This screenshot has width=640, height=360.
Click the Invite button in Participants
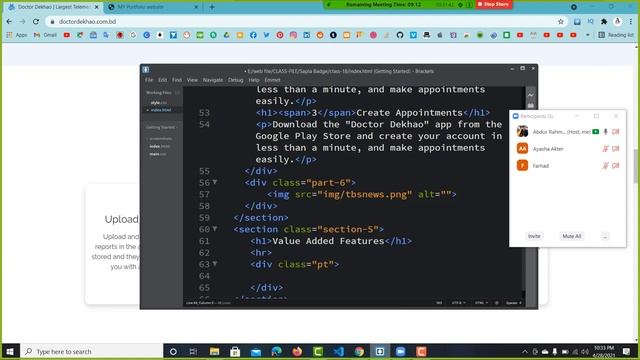click(534, 236)
